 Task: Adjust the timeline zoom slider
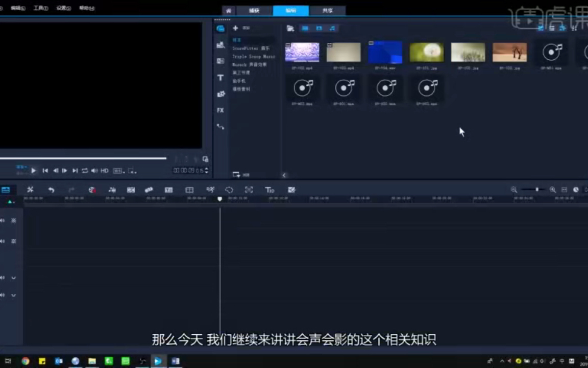click(x=537, y=190)
